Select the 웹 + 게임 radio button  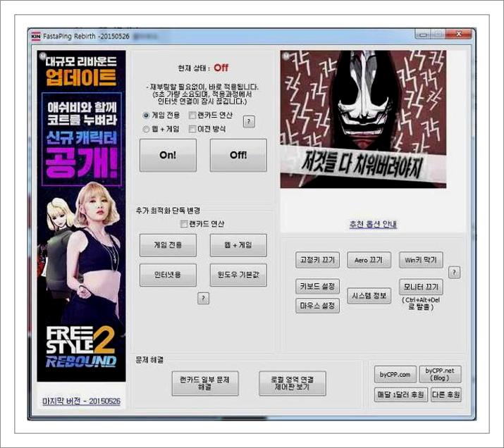pyautogui.click(x=146, y=129)
